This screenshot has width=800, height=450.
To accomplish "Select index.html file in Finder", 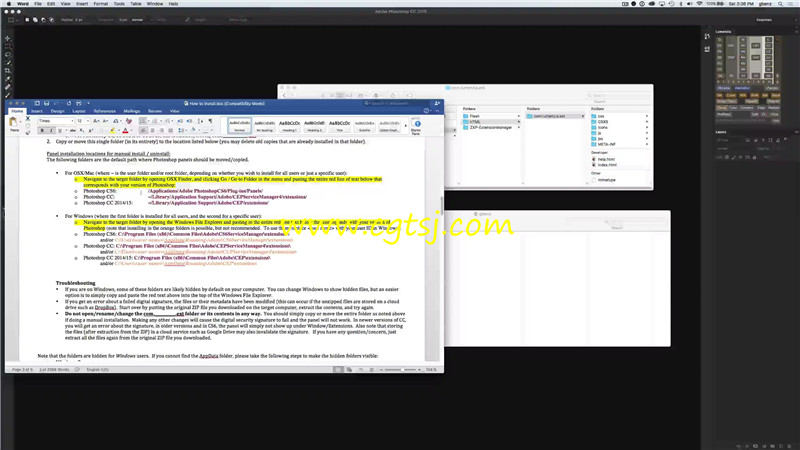I will point(605,165).
